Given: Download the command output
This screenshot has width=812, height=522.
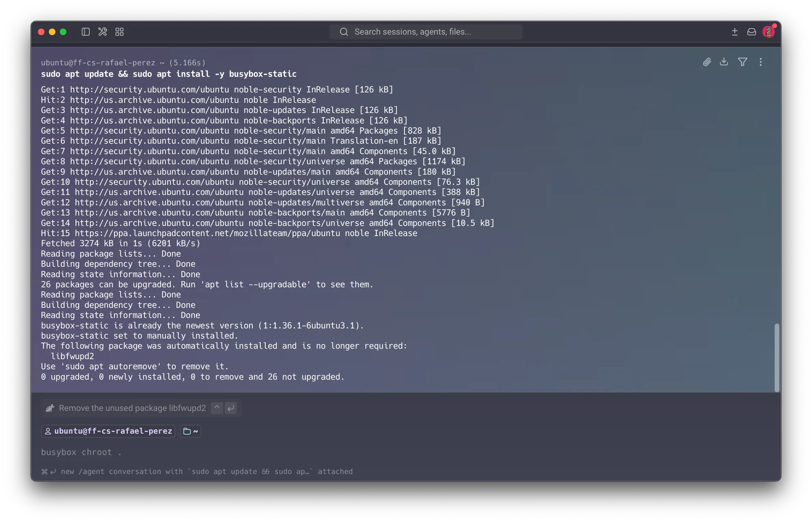Looking at the screenshot, I should click(x=724, y=62).
